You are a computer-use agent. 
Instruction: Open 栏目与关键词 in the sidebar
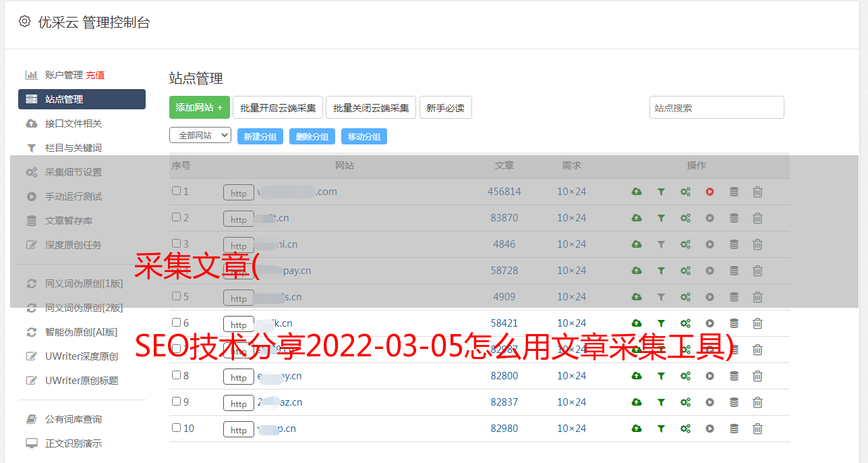[74, 148]
